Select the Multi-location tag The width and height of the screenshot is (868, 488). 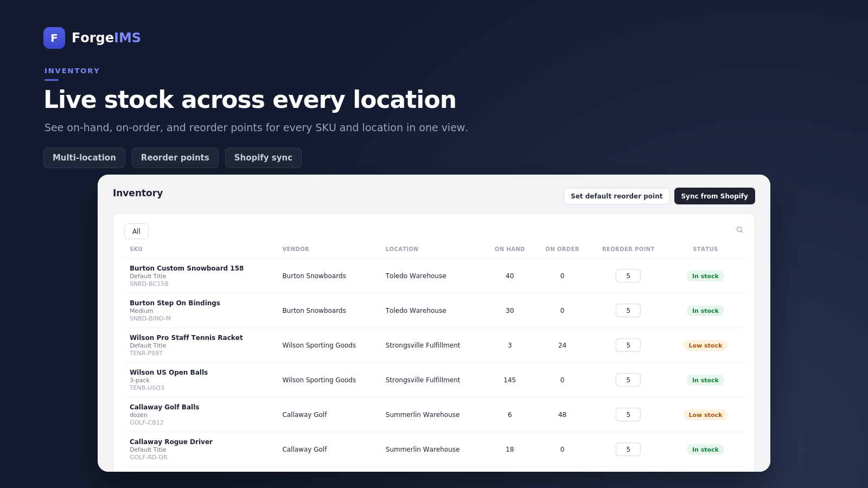click(84, 158)
